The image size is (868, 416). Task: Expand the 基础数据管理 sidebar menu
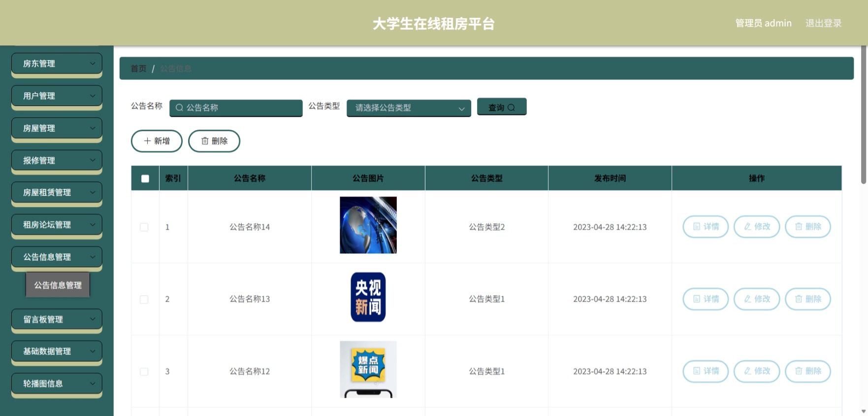coord(57,351)
